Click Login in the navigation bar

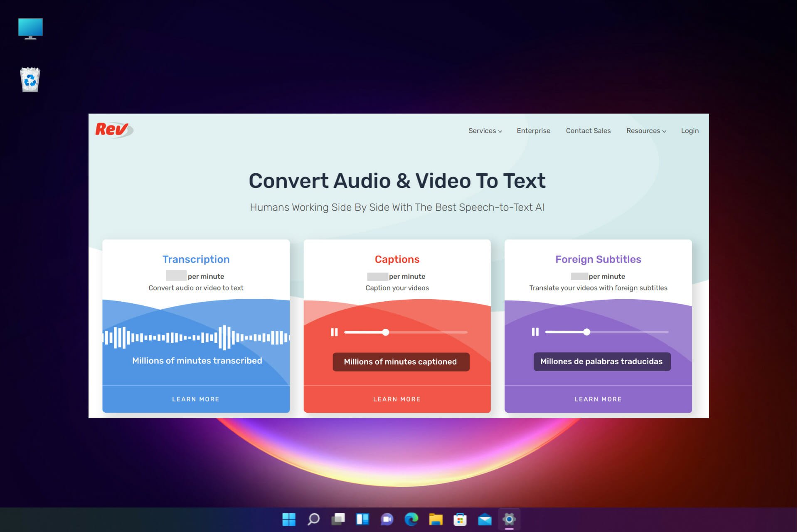pos(690,131)
